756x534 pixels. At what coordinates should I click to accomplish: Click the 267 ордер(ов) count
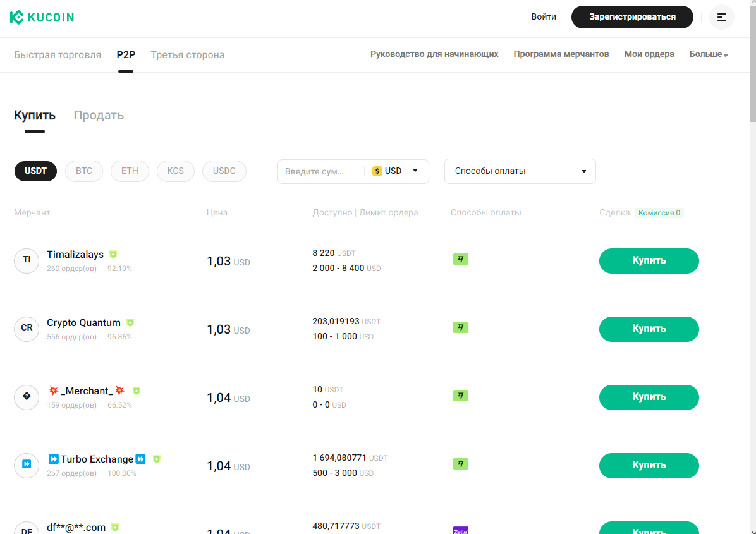[x=71, y=474]
